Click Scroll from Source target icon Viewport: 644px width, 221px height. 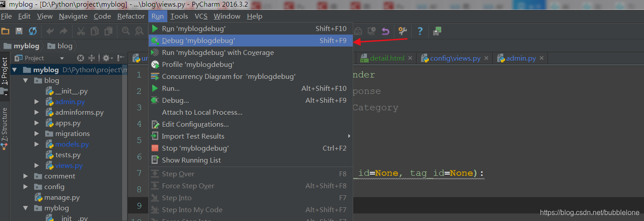tap(80, 58)
